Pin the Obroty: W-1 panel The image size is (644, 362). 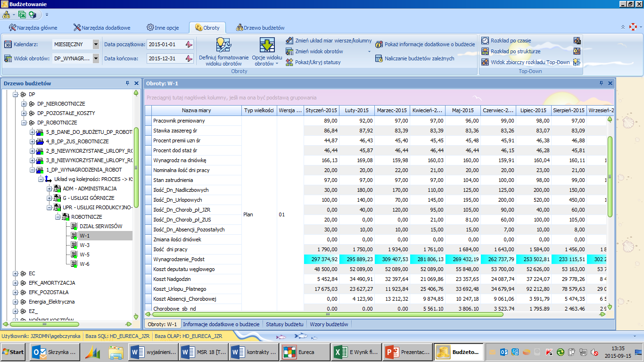pyautogui.click(x=601, y=83)
